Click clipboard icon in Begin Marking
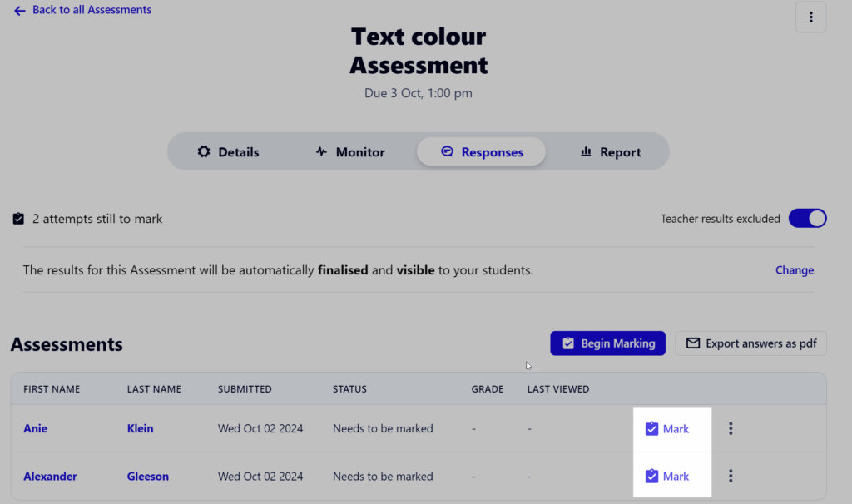852x504 pixels. point(568,343)
